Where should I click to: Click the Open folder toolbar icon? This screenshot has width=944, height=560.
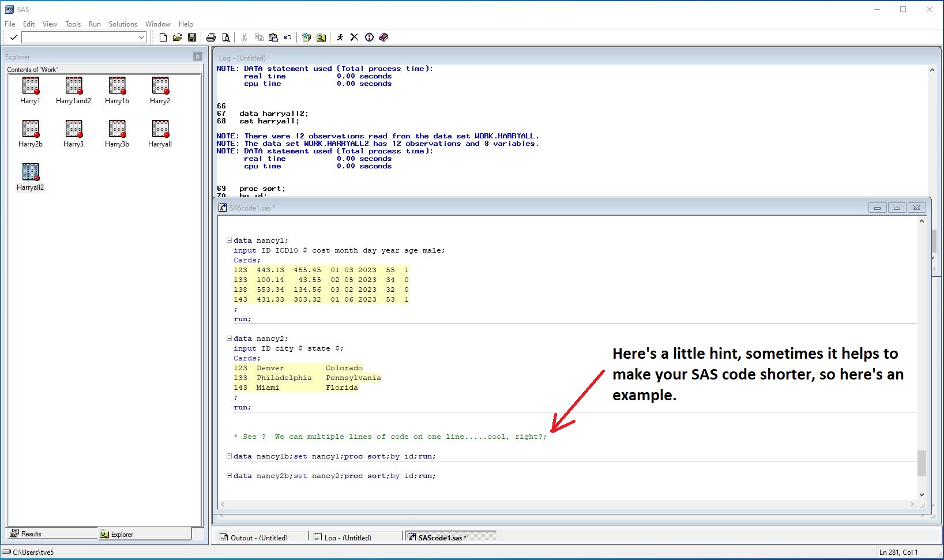tap(177, 37)
